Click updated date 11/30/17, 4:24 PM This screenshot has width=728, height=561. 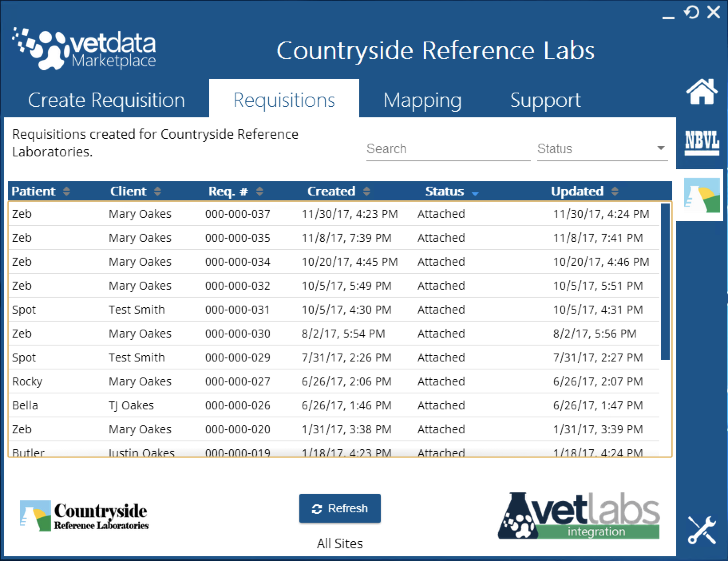pyautogui.click(x=601, y=214)
